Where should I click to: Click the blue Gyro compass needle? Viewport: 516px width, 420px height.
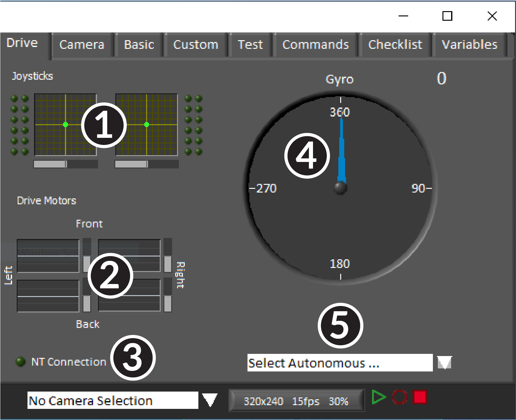point(341,148)
